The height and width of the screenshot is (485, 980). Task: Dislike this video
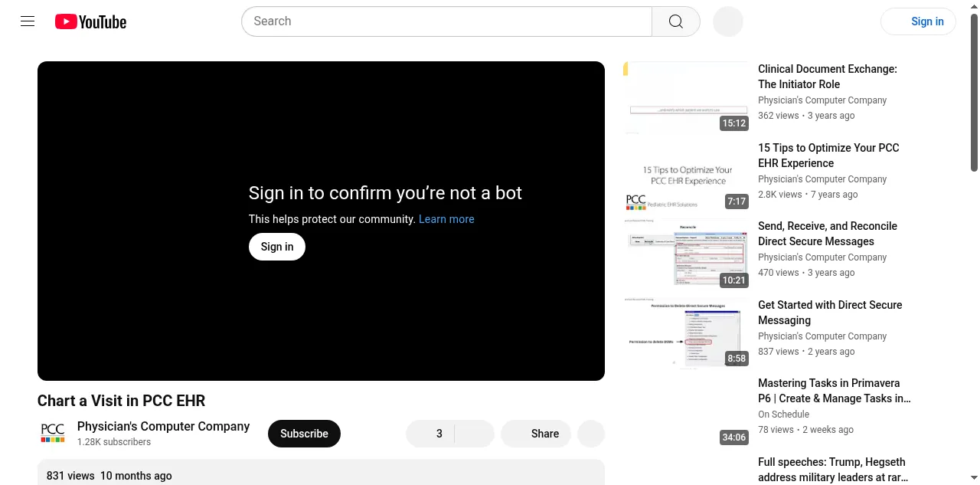475,434
